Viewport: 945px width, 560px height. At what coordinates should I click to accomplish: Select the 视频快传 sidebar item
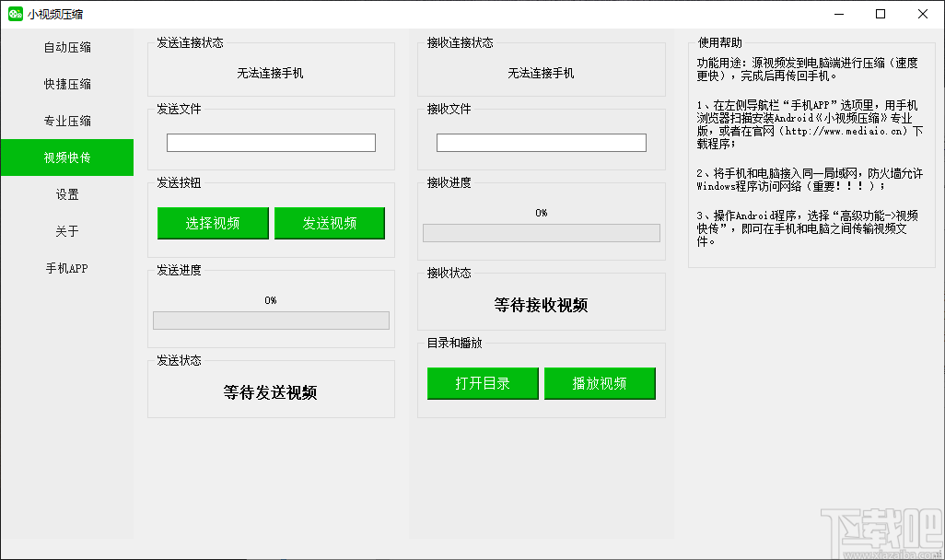coord(67,157)
